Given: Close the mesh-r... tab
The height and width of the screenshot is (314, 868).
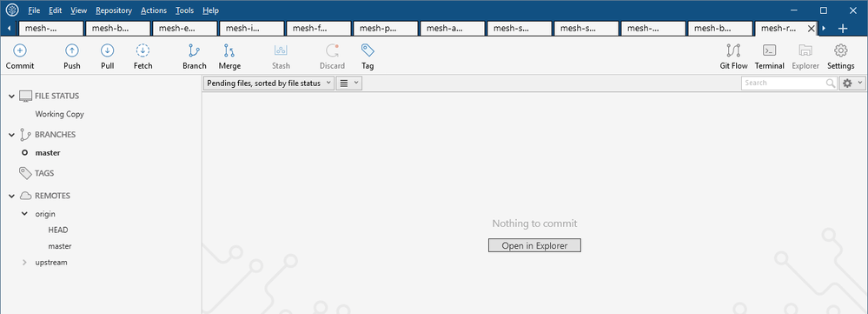Looking at the screenshot, I should pos(812,28).
